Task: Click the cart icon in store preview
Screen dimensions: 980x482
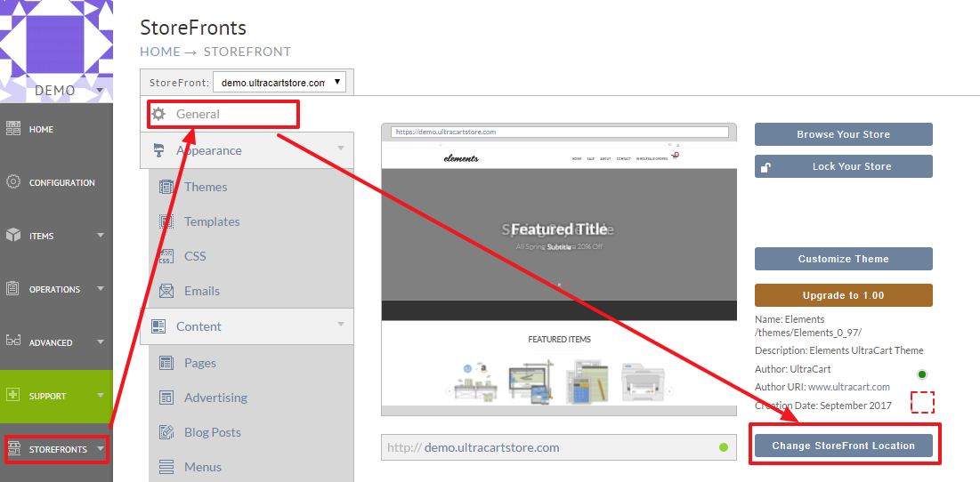Action: click(675, 157)
